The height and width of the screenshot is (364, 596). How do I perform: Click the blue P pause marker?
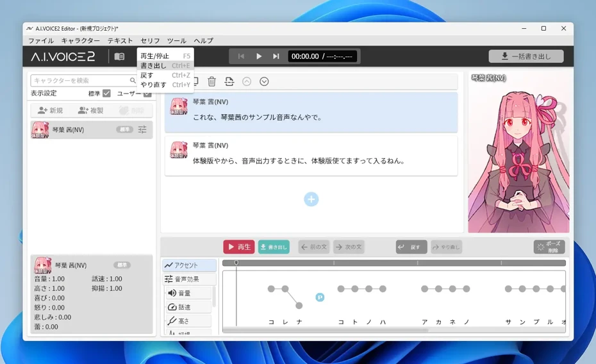[x=320, y=297]
